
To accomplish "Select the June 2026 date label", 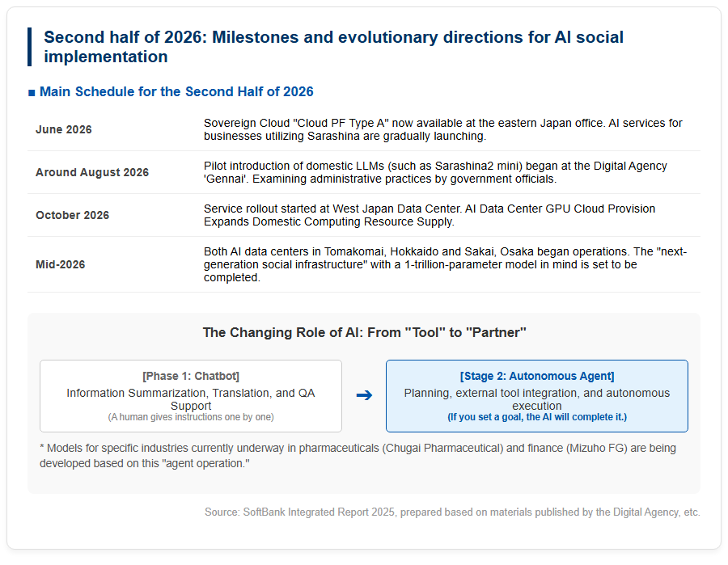I will [x=64, y=129].
